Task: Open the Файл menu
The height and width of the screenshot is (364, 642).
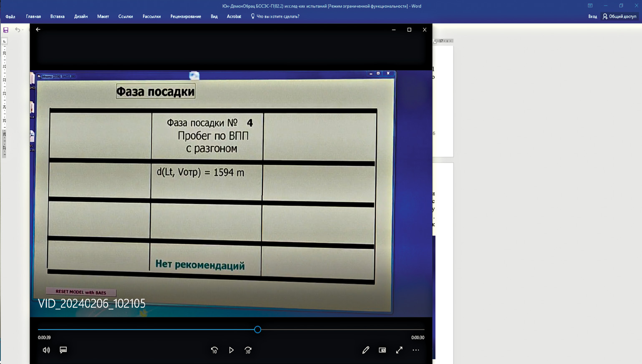Action: tap(10, 17)
